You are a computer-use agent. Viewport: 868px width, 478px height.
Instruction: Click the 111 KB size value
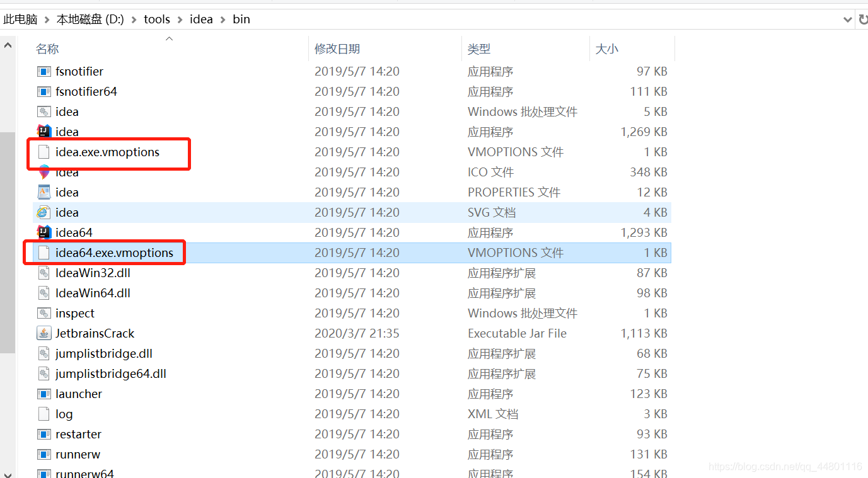pos(648,91)
